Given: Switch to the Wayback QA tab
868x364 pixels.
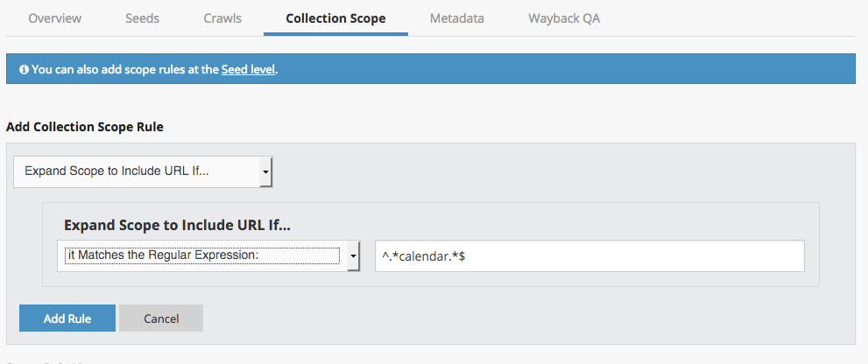Looking at the screenshot, I should click(564, 17).
